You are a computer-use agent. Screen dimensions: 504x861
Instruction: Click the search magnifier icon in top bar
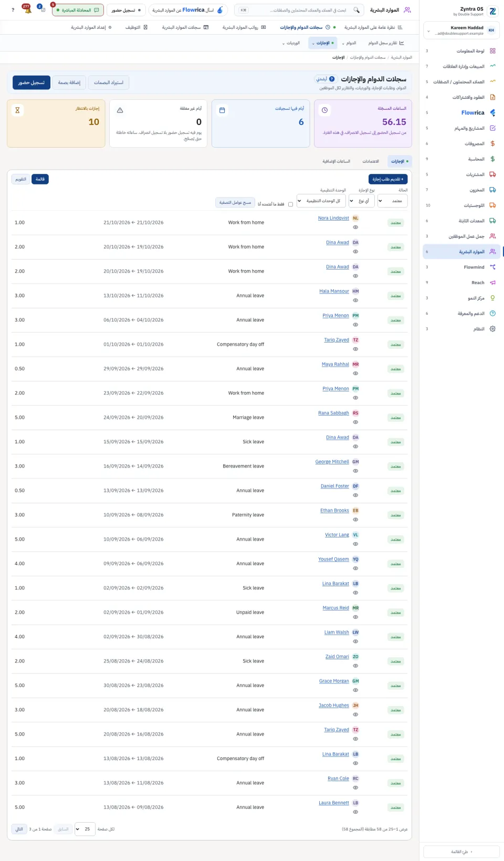click(x=356, y=10)
